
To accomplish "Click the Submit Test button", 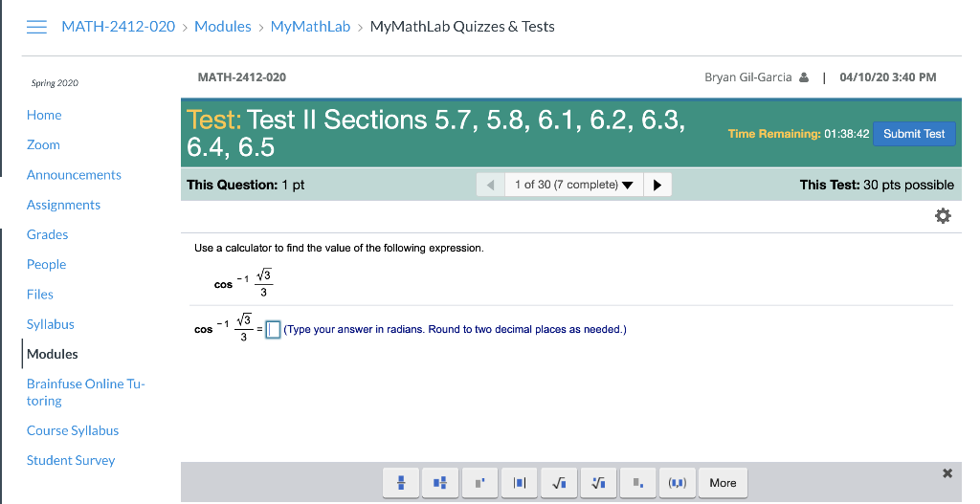I will click(914, 134).
